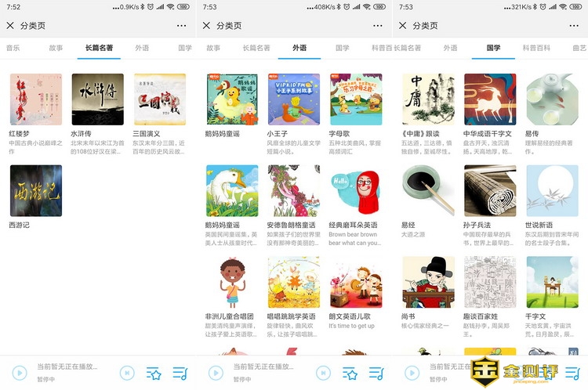Tap play button in the right screen's player bar
Viewport: 588px width, 390px height.
click(412, 373)
